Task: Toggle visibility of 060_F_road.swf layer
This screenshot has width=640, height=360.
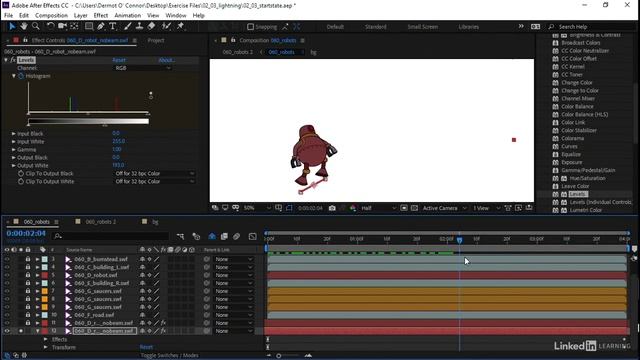Action: click(7, 315)
